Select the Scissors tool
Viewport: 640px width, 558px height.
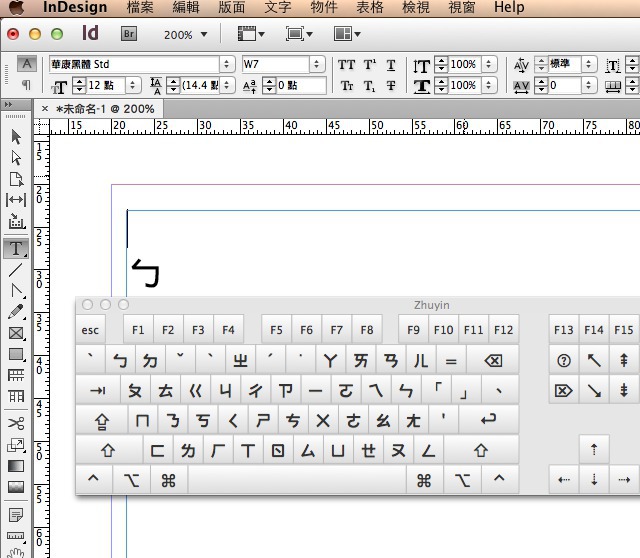tap(16, 423)
